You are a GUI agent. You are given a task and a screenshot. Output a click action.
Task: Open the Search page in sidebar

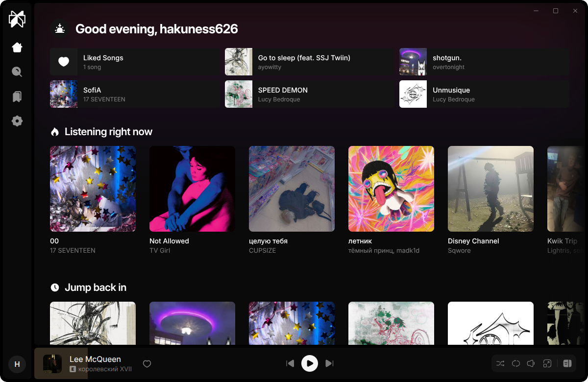(x=17, y=72)
